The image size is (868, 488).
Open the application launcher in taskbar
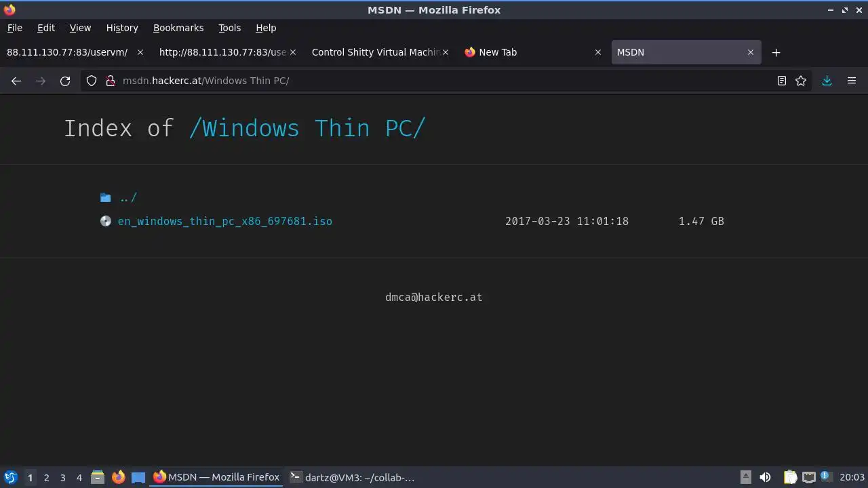pyautogui.click(x=11, y=477)
